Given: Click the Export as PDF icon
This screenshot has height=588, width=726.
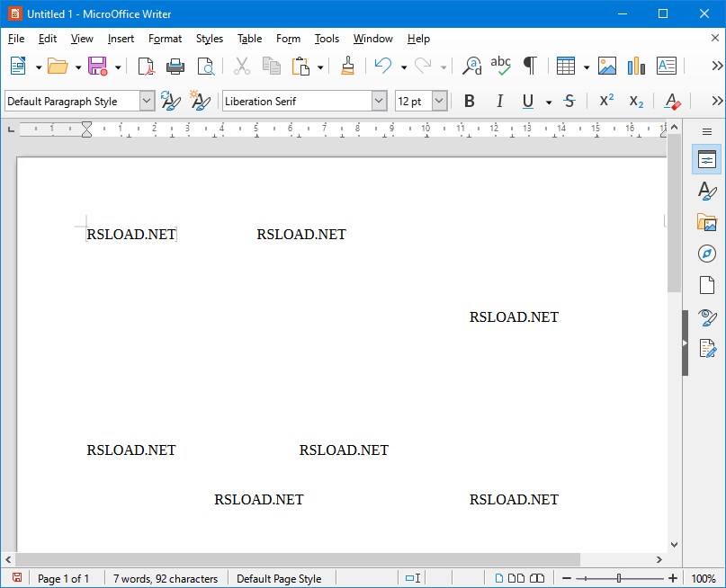Looking at the screenshot, I should tap(146, 66).
